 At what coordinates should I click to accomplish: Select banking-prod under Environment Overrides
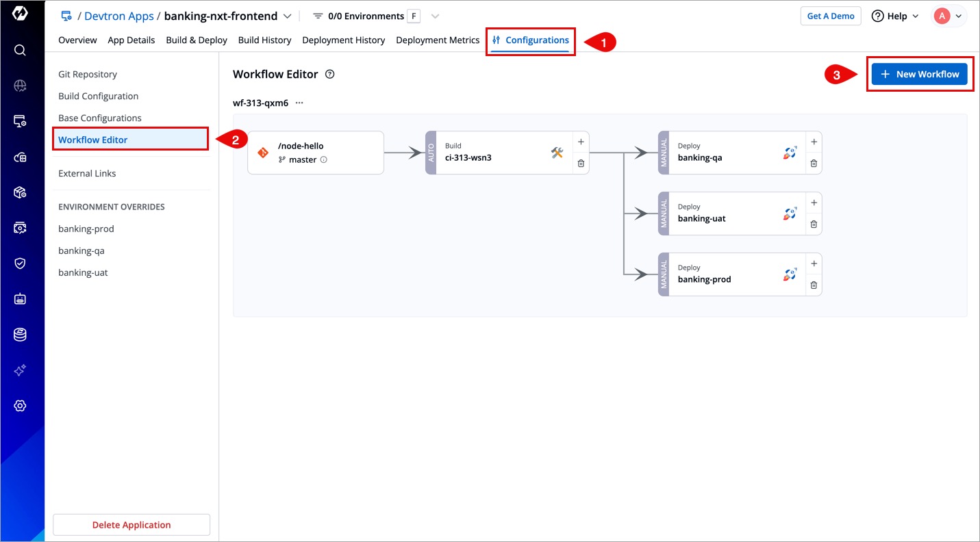[x=86, y=229]
